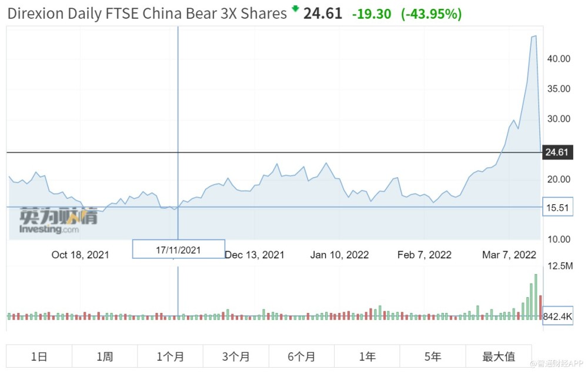
Task: Click the 15.51 crosshair price label
Action: tap(556, 207)
